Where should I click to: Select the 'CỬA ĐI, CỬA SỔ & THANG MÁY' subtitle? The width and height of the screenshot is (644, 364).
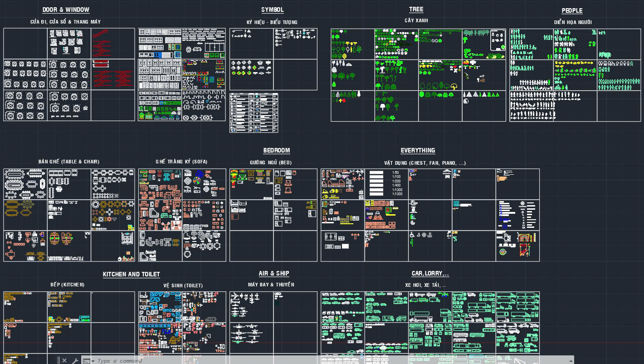(x=65, y=22)
